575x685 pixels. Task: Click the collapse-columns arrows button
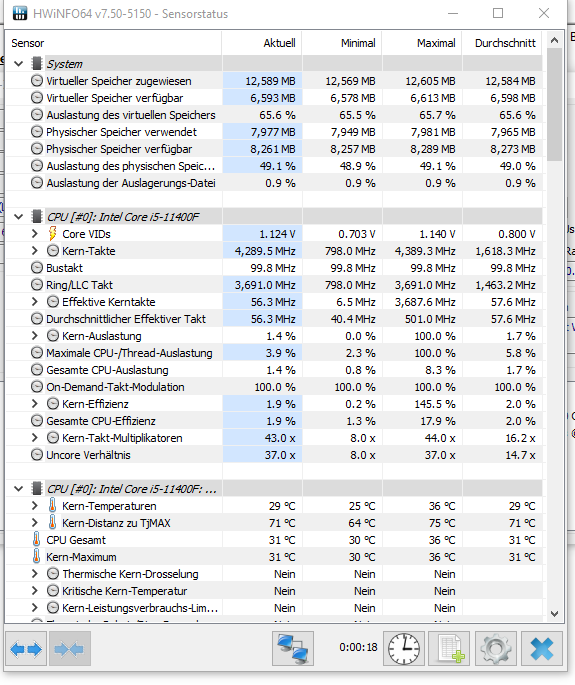click(x=69, y=649)
